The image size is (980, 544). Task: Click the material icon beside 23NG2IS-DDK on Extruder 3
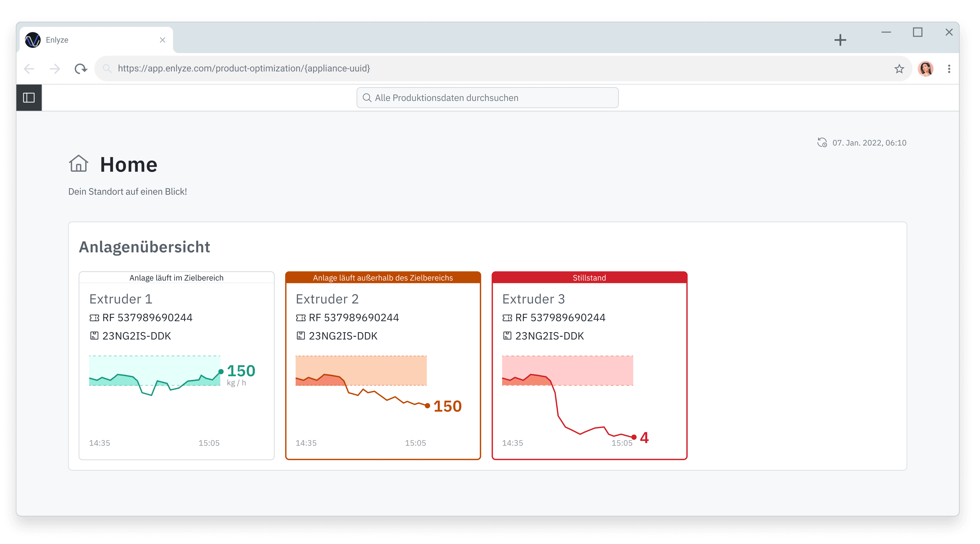tap(507, 336)
